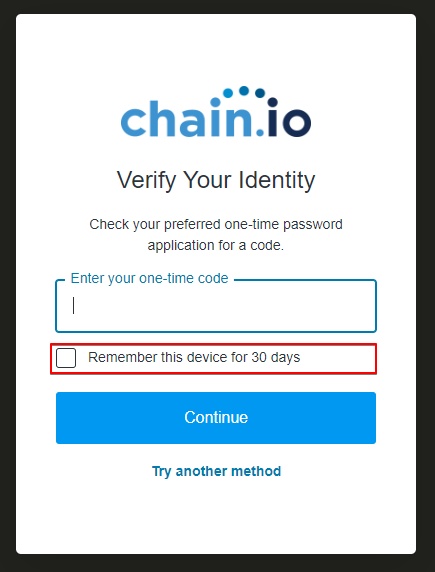The width and height of the screenshot is (435, 572).
Task: Click the empty right side of the code field
Action: [292, 306]
